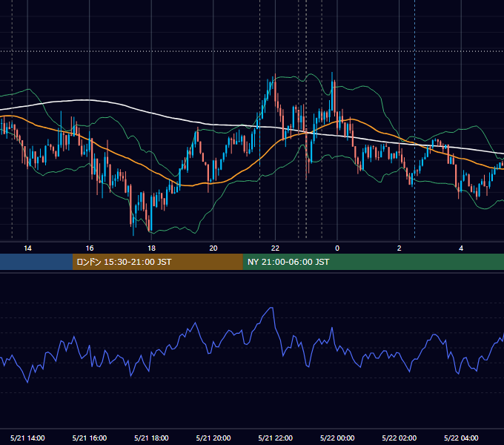504x445 pixels.
Task: Click hour label 4 on price chart axis
Action: pos(461,248)
